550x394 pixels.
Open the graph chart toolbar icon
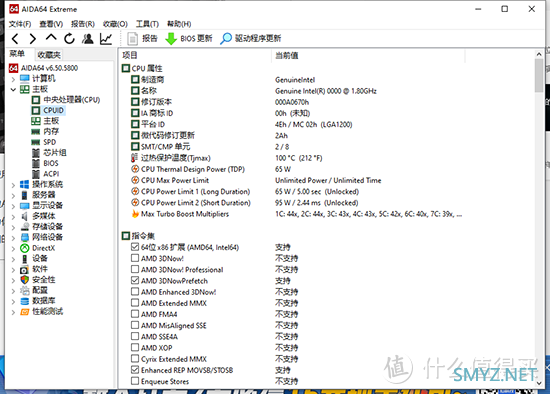[106, 39]
